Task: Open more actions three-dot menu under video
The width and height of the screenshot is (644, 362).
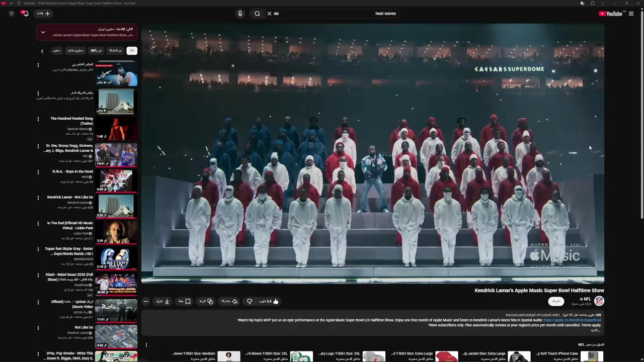Action: (146, 301)
